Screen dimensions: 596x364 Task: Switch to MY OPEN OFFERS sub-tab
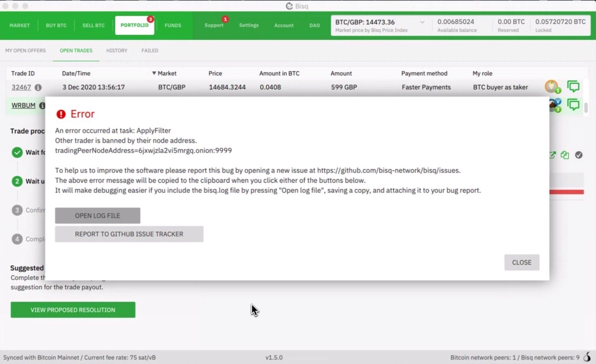[26, 50]
